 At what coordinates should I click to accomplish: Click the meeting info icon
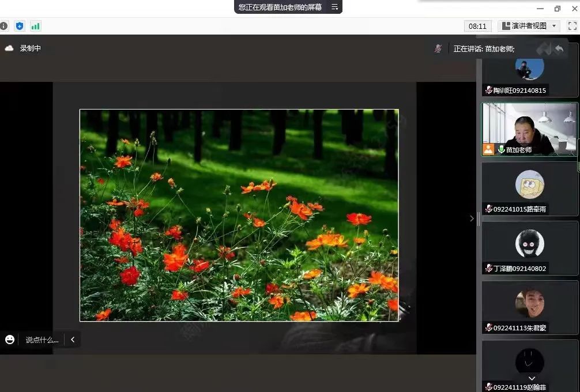click(x=4, y=26)
